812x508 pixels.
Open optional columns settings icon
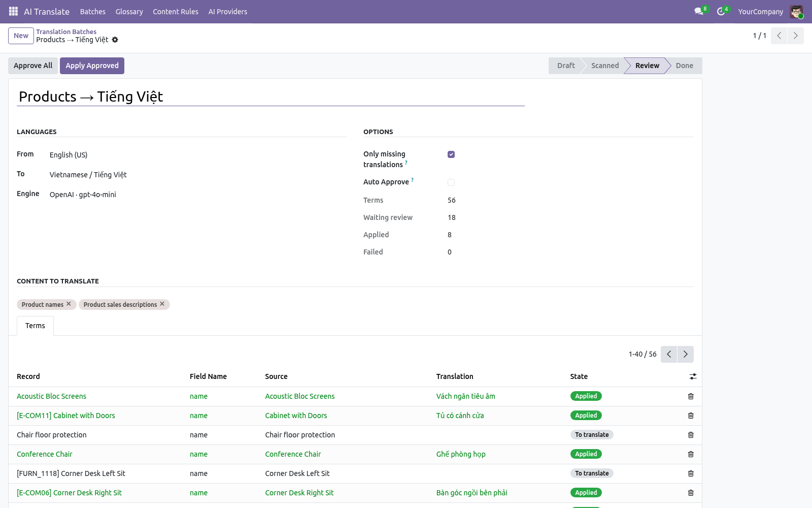coord(693,376)
